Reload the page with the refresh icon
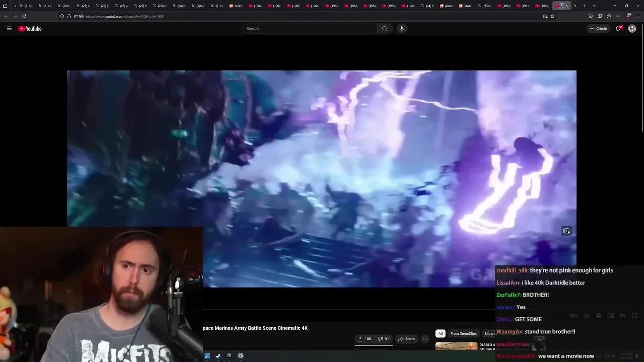The image size is (644, 362). (x=24, y=16)
